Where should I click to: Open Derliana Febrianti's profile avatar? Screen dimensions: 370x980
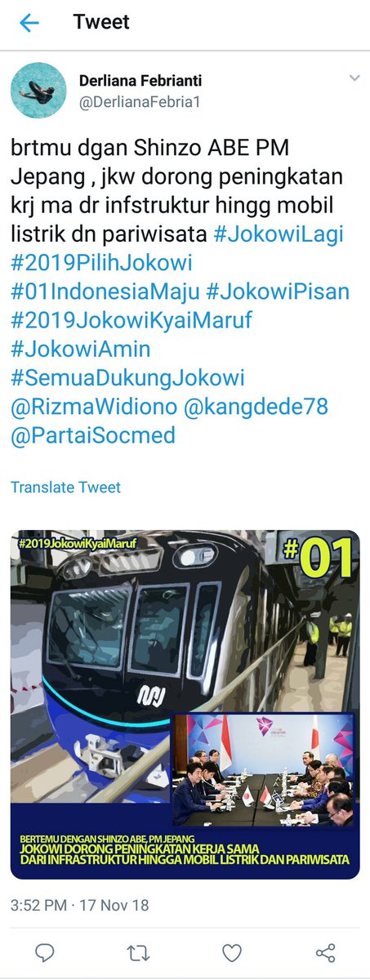point(38,91)
